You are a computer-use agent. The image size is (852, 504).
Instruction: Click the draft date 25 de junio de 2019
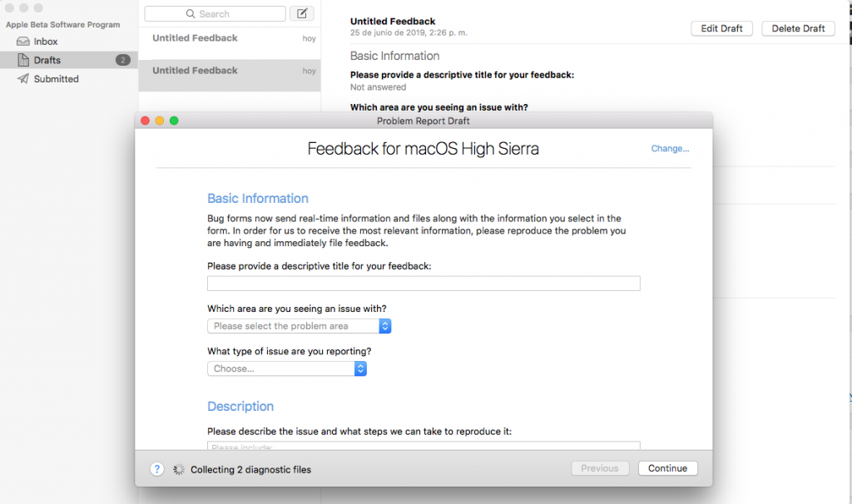[x=409, y=32]
